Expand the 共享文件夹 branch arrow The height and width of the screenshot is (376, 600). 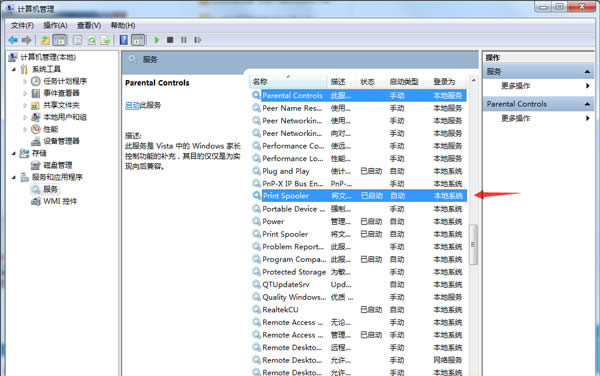click(25, 105)
